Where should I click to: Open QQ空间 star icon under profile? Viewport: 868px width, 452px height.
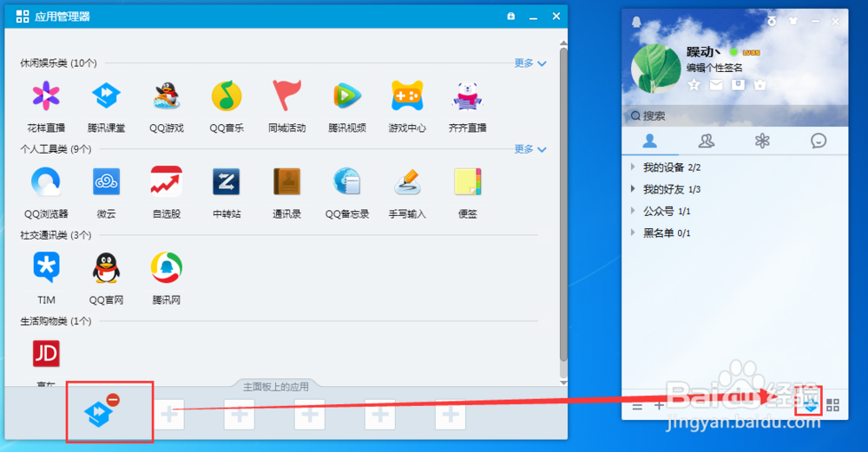[694, 85]
